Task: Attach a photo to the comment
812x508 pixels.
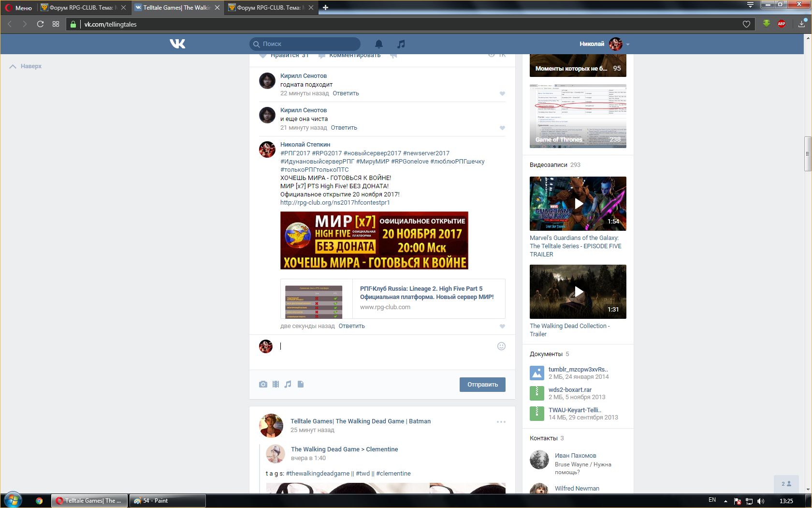Action: tap(263, 384)
